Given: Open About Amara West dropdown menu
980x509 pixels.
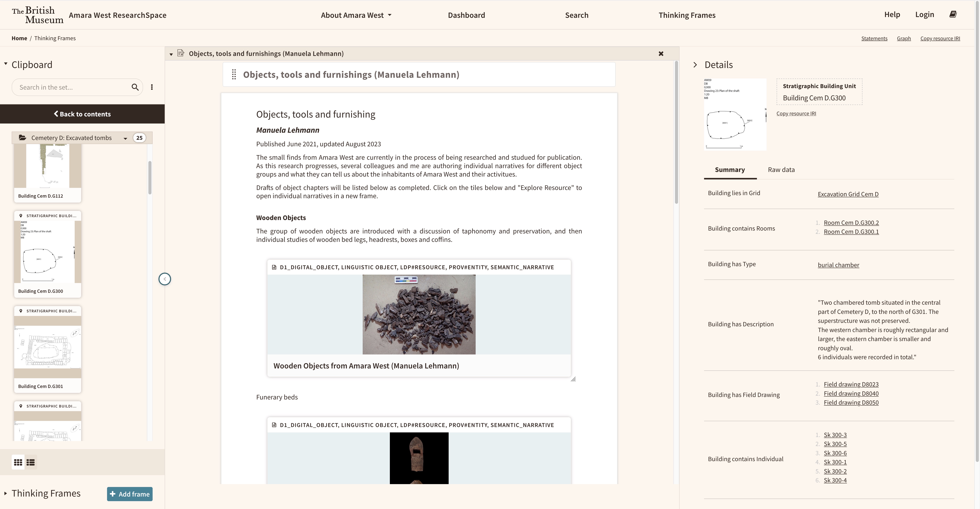Looking at the screenshot, I should (356, 15).
